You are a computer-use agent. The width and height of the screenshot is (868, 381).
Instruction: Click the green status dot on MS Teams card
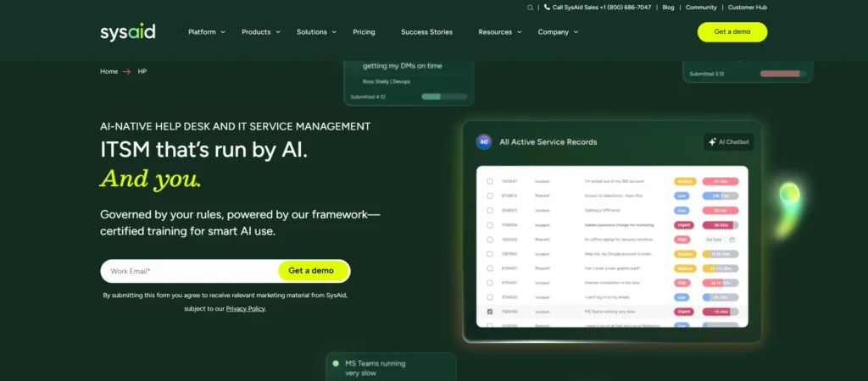336,363
